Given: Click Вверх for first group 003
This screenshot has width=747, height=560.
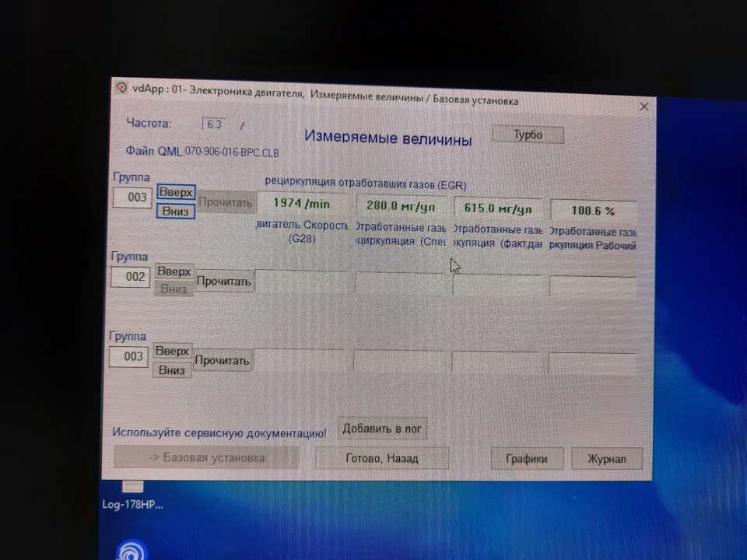Looking at the screenshot, I should [x=176, y=192].
